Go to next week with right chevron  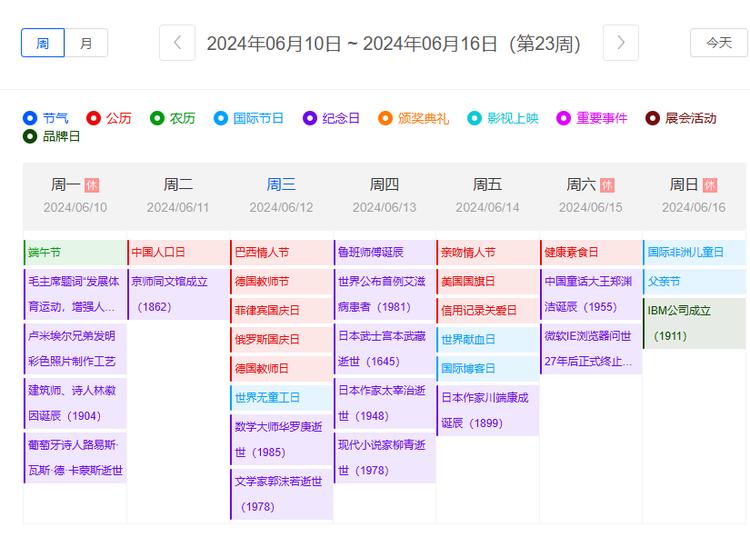(621, 43)
